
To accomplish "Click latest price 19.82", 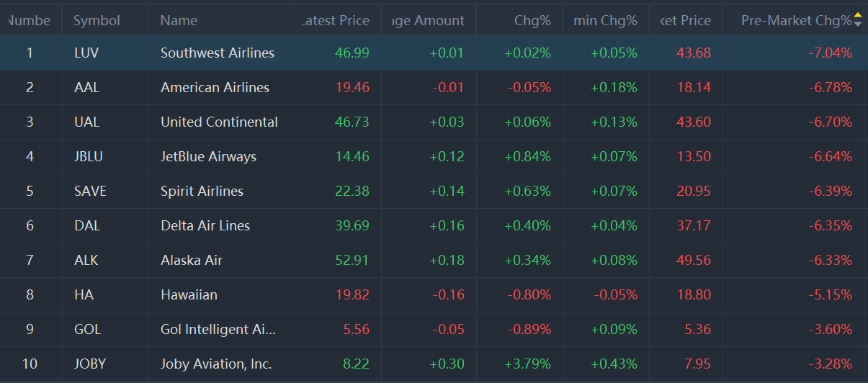I will click(x=352, y=294).
